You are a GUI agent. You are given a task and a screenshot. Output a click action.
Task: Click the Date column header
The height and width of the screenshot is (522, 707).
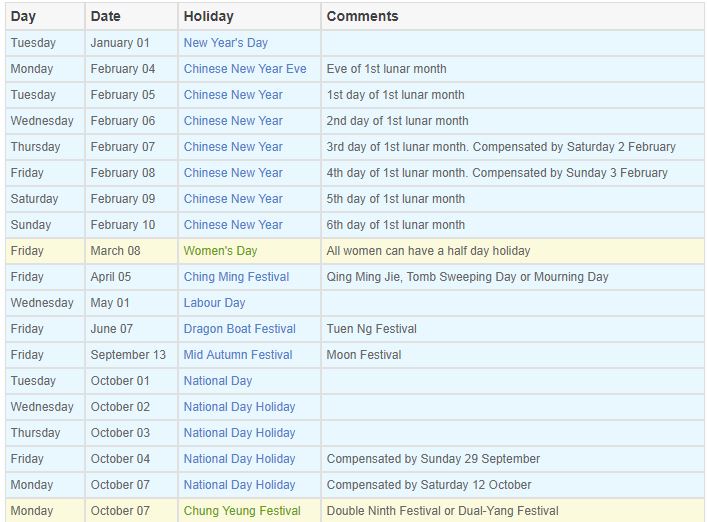pos(131,17)
